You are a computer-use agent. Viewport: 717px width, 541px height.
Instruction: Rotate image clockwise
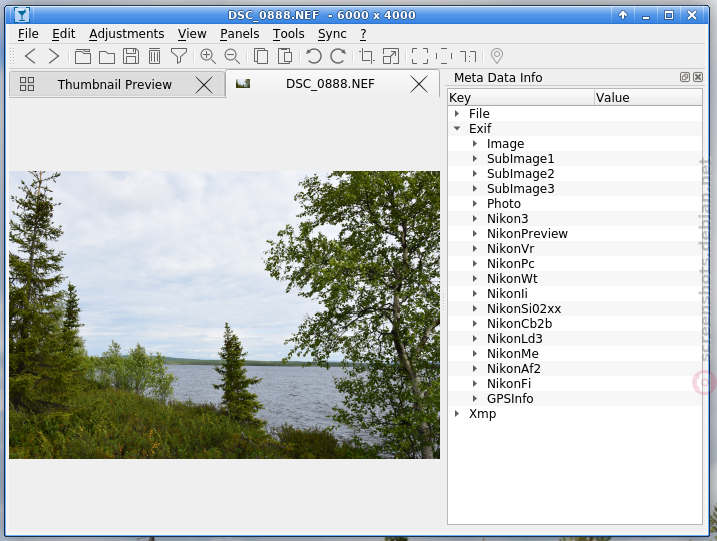pyautogui.click(x=338, y=56)
